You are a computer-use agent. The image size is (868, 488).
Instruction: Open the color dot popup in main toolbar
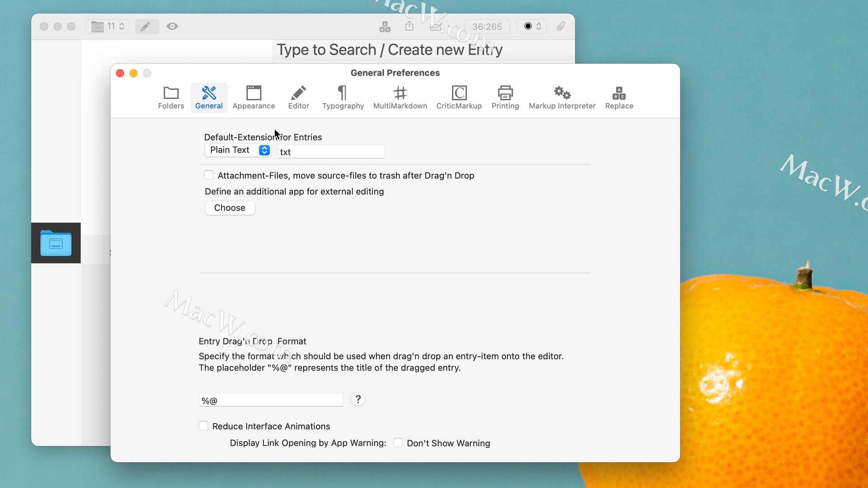tap(532, 26)
